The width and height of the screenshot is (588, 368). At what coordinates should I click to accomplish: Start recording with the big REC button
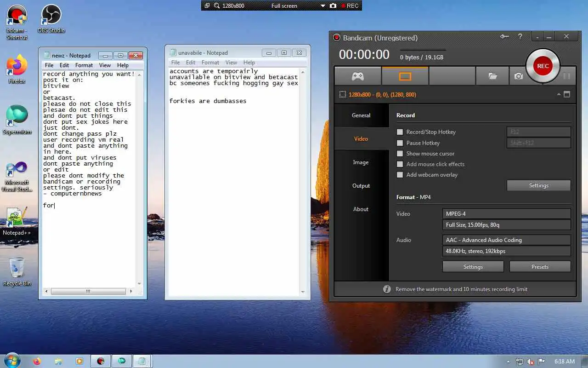tap(543, 66)
